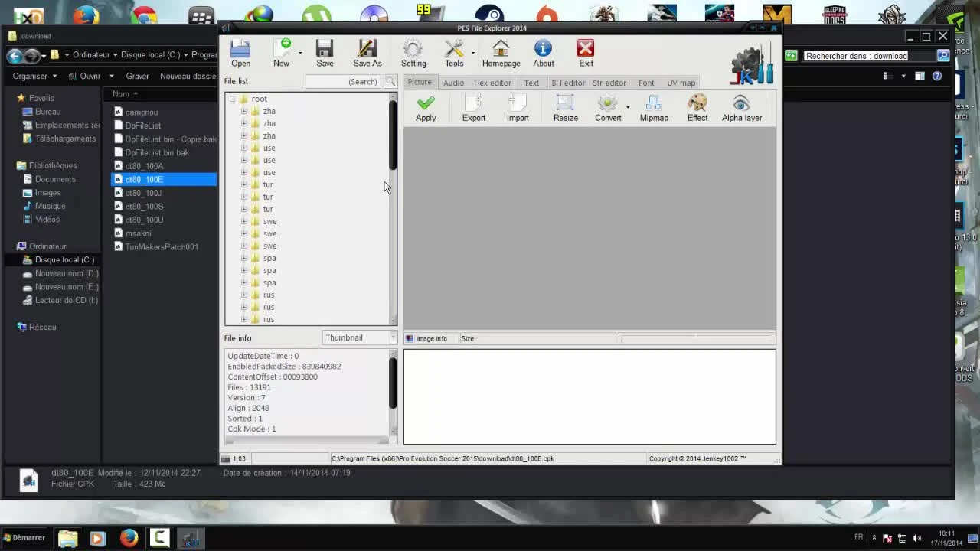980x551 pixels.
Task: Show the About info icon
Action: (544, 54)
